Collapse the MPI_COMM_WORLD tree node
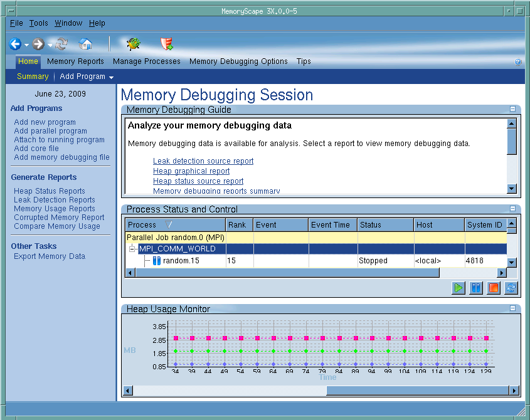Screen dimensions: 530x420 tap(133, 249)
